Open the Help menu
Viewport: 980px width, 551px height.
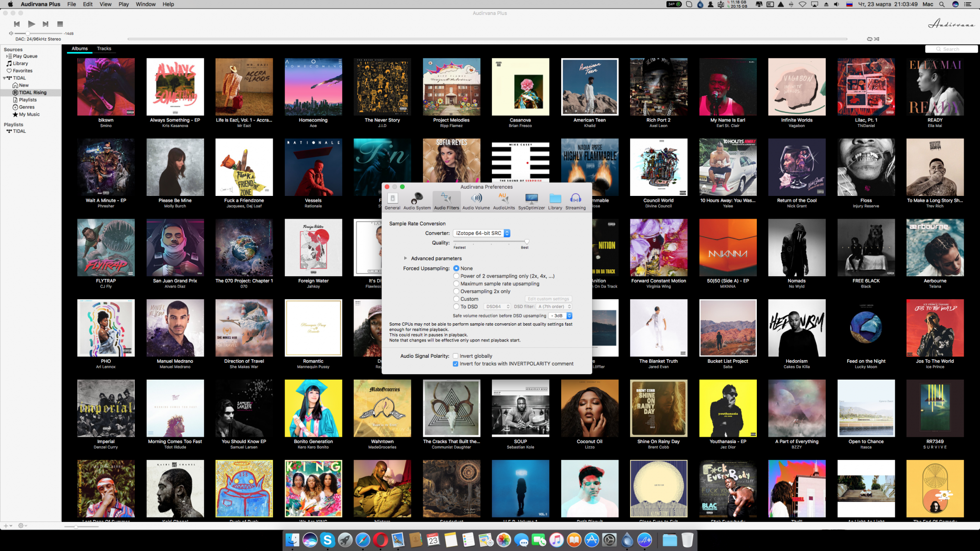pos(168,4)
